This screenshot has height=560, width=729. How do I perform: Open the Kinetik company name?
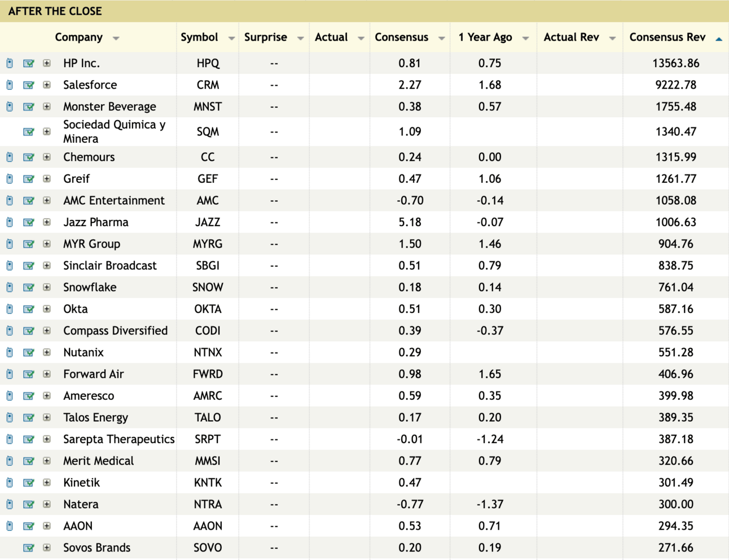point(81,483)
